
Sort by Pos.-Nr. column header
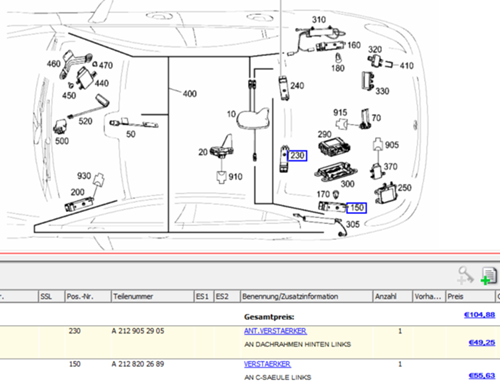tap(87, 296)
